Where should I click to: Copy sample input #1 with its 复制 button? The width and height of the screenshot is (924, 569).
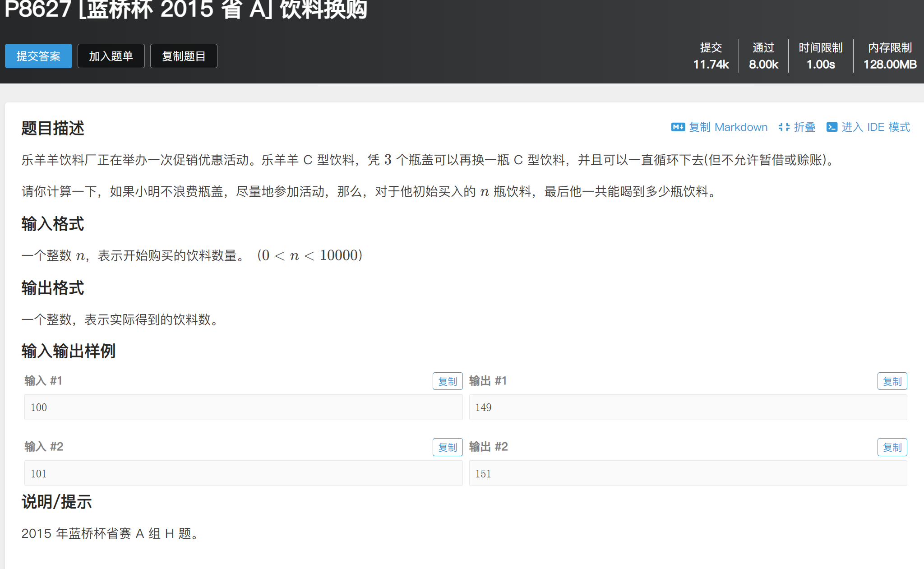[447, 381]
